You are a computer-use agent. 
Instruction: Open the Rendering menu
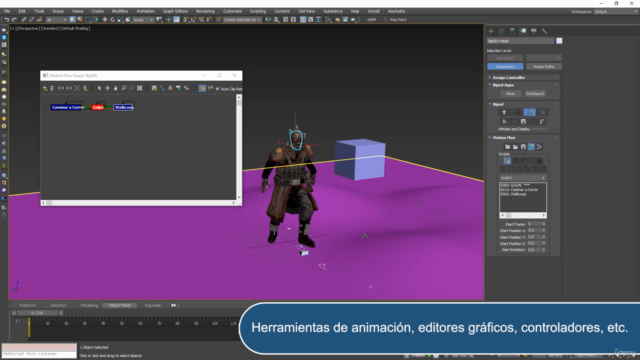pyautogui.click(x=205, y=11)
